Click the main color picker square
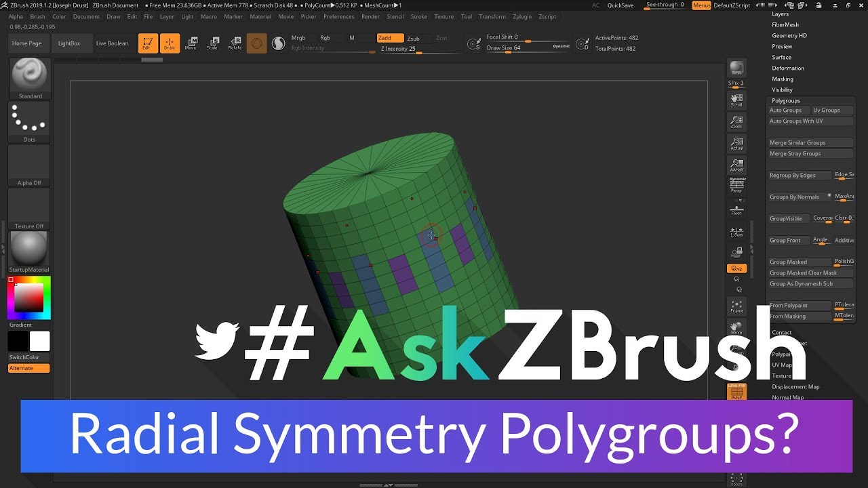Image resolution: width=868 pixels, height=488 pixels. click(x=29, y=298)
